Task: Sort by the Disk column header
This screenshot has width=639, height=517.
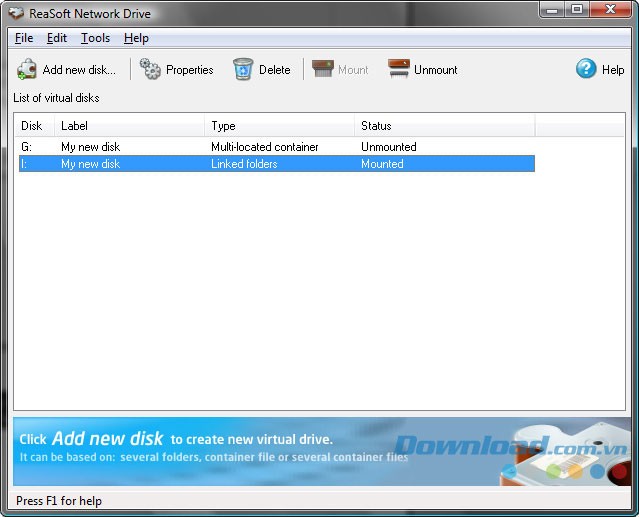Action: 35,125
